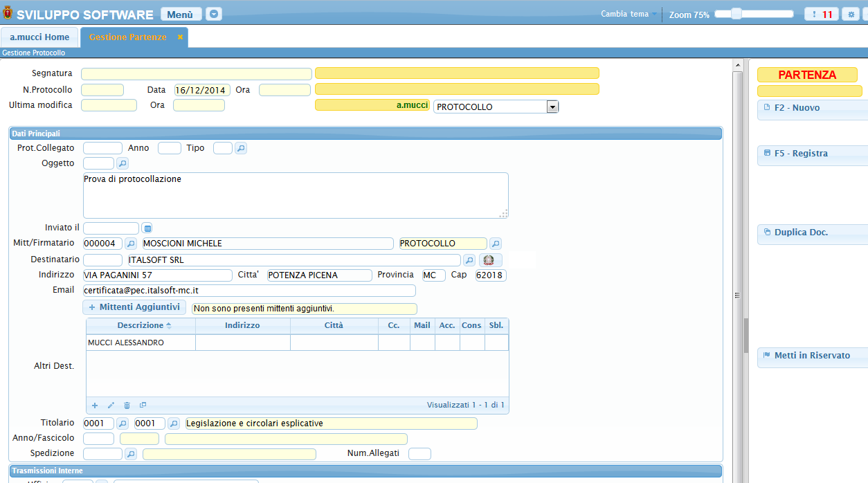868x483 pixels.
Task: Open the Inviato il calendar picker
Action: pyautogui.click(x=147, y=228)
